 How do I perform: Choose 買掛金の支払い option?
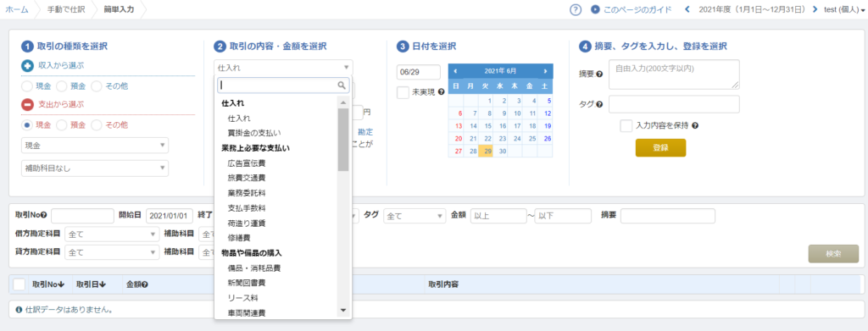tap(254, 133)
